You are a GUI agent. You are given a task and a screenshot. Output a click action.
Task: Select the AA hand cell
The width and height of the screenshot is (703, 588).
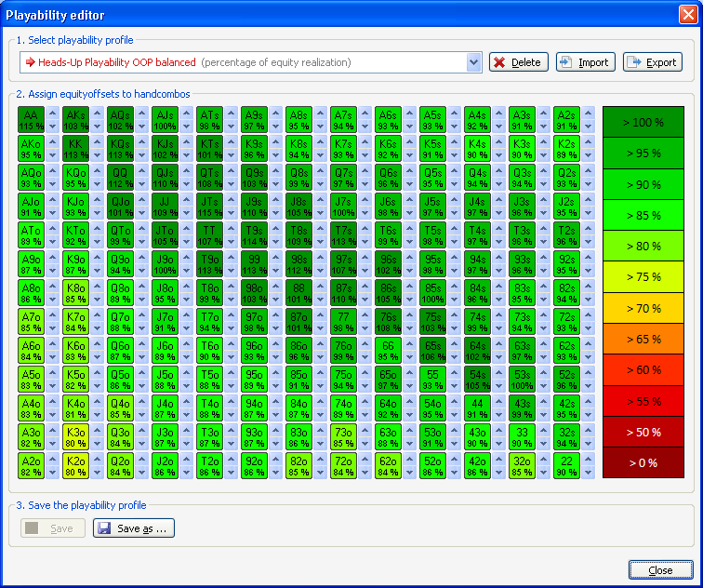[31, 120]
